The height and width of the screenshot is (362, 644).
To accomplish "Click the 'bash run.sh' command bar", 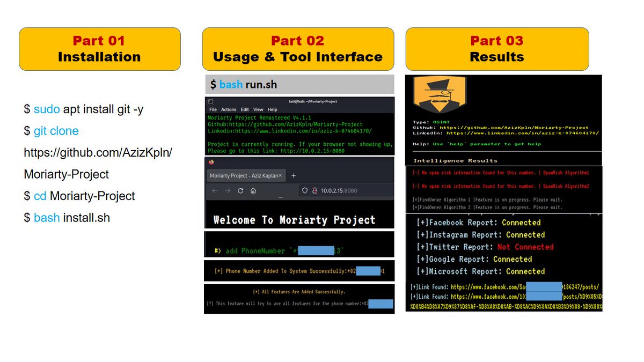I will coord(299,84).
